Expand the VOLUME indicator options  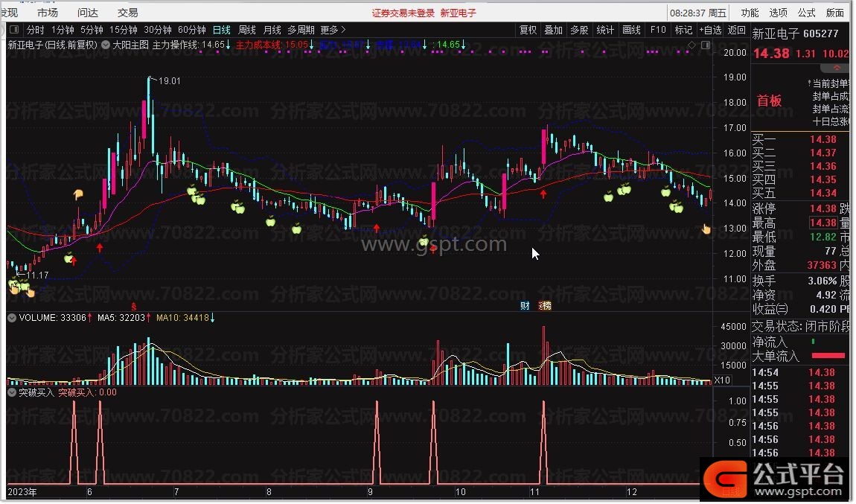(x=11, y=318)
